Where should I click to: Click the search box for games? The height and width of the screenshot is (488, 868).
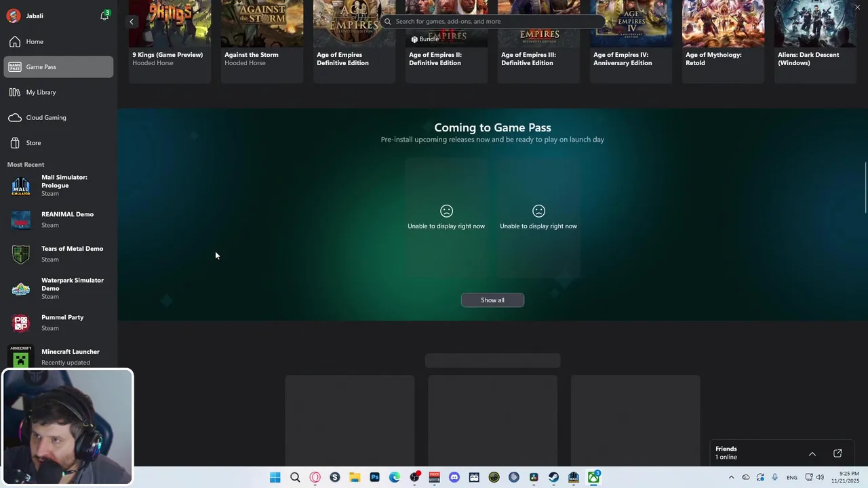tap(492, 22)
